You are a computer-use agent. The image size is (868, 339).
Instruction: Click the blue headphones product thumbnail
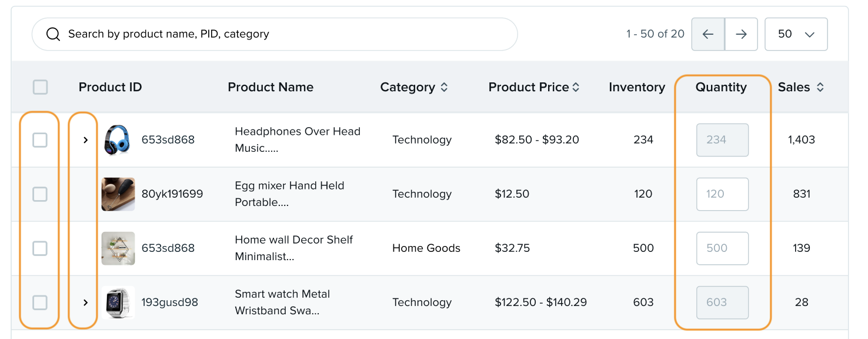118,139
